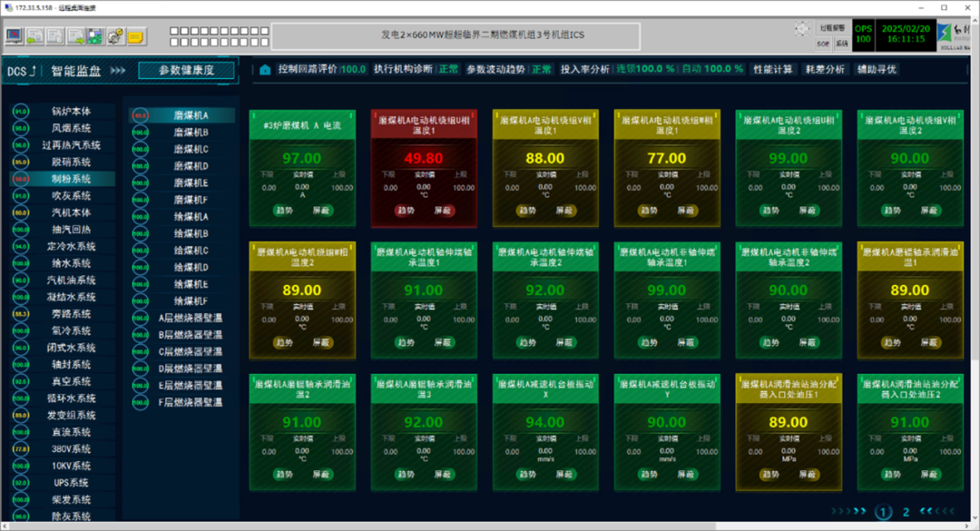
Task: Click the gear settings icon in toolbar
Action: coord(115,36)
